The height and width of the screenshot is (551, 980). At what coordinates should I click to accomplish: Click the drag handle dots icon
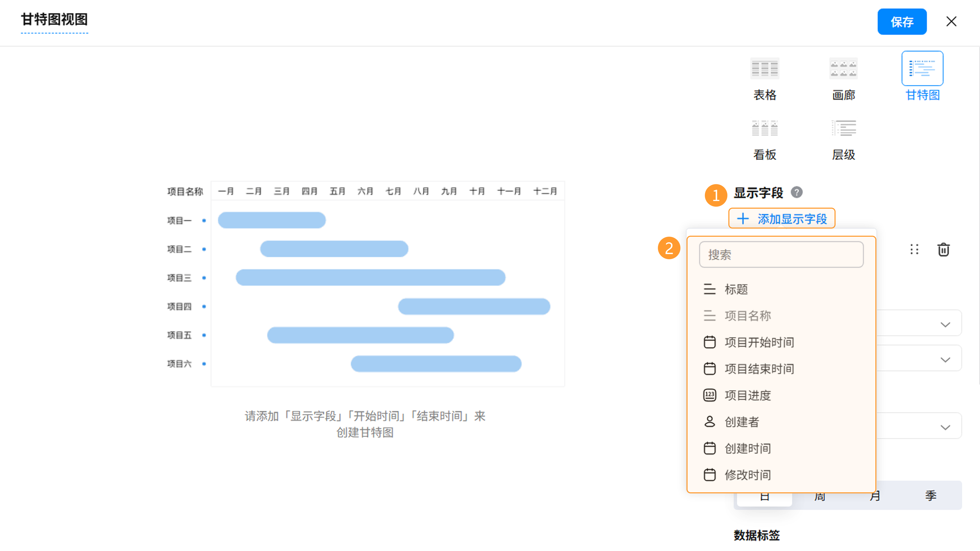[914, 250]
